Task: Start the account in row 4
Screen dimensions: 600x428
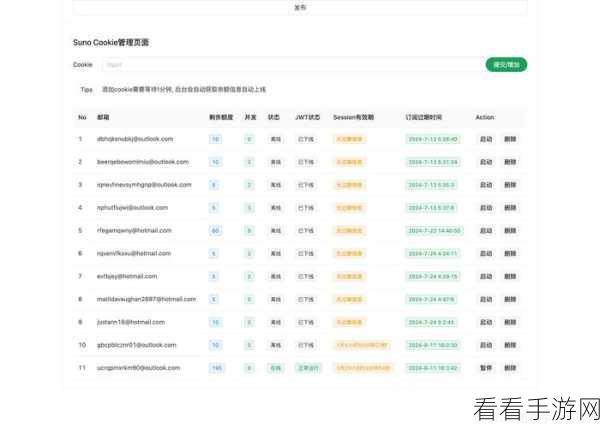Action: (x=486, y=208)
